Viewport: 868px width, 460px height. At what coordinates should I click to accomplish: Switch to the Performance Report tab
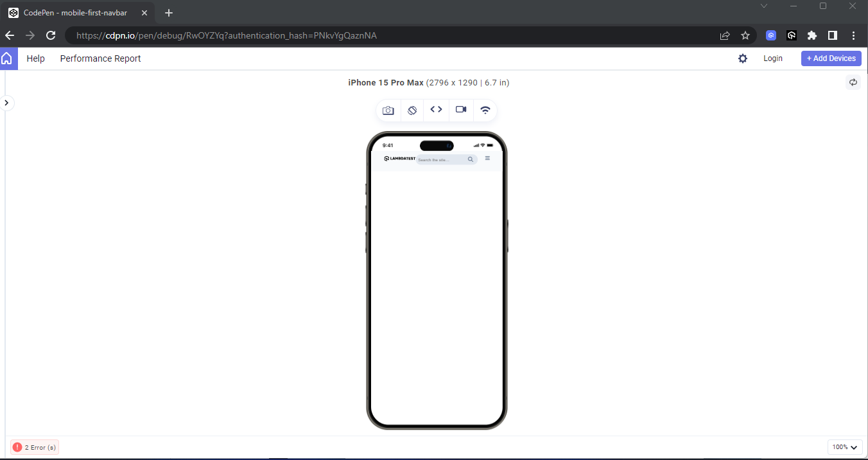(x=100, y=58)
